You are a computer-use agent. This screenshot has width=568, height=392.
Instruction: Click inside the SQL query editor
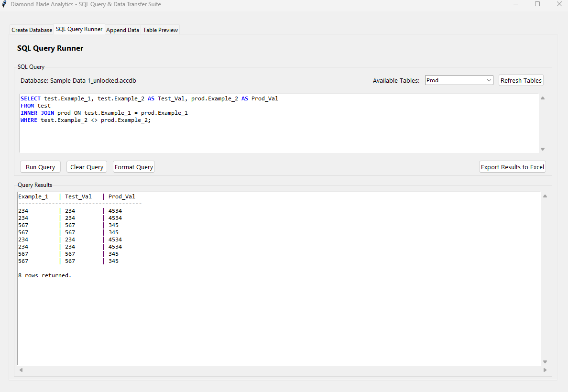(x=279, y=123)
